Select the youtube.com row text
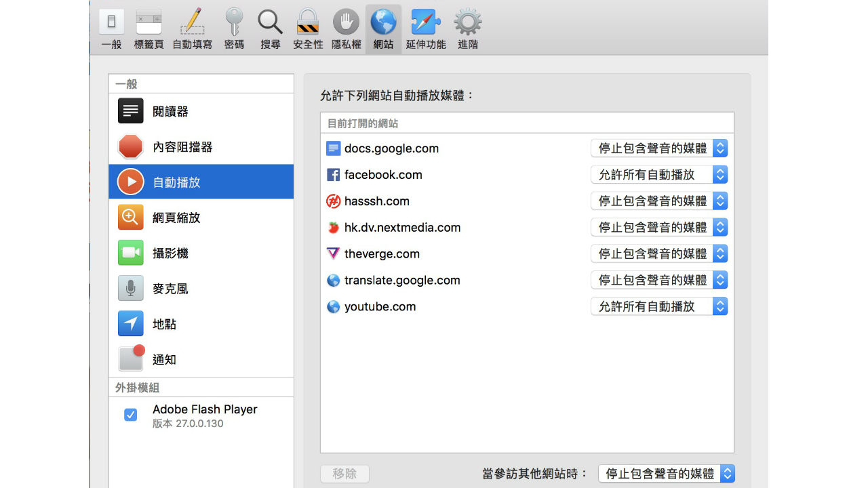Viewport: 868px width, 488px height. (380, 306)
